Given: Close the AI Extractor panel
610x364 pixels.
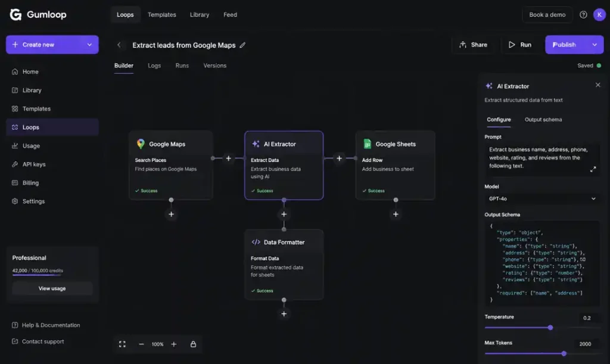Looking at the screenshot, I should pyautogui.click(x=598, y=85).
